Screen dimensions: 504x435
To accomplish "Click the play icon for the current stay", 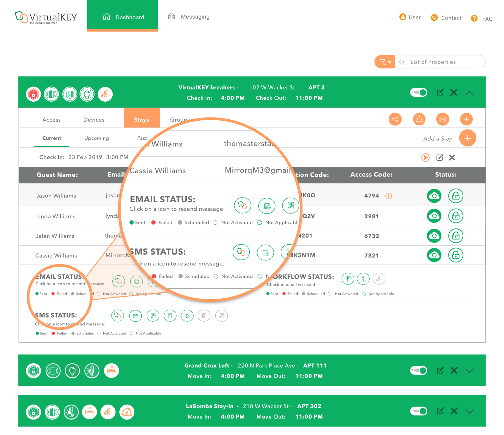I will coord(425,158).
